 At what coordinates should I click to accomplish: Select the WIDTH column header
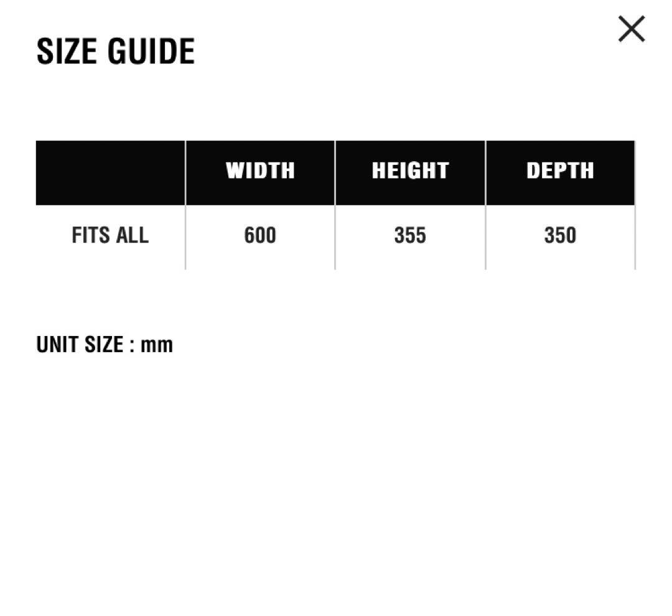tap(260, 170)
